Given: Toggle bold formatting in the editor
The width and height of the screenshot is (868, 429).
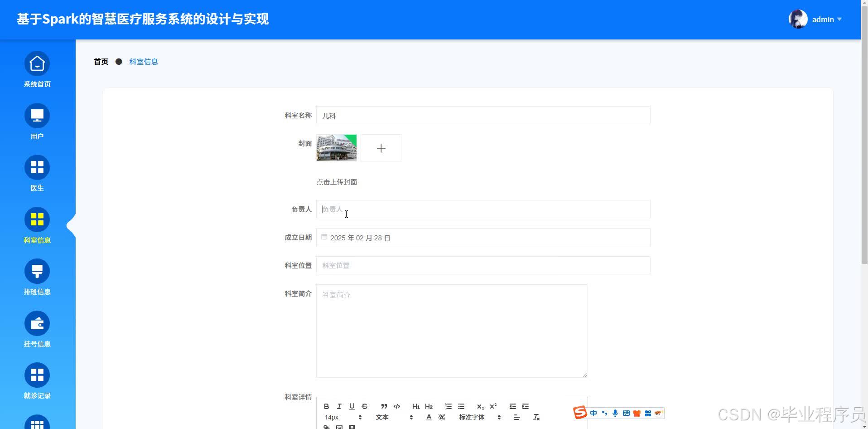Looking at the screenshot, I should coord(326,406).
